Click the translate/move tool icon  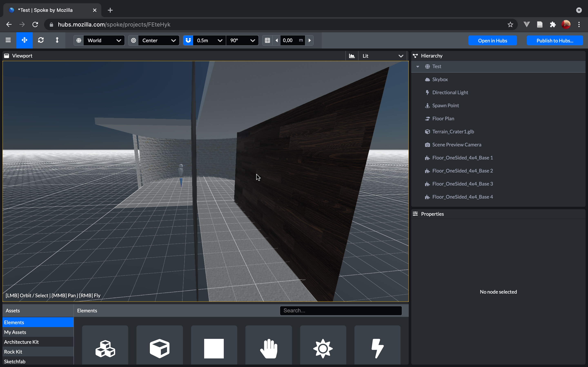tap(24, 40)
